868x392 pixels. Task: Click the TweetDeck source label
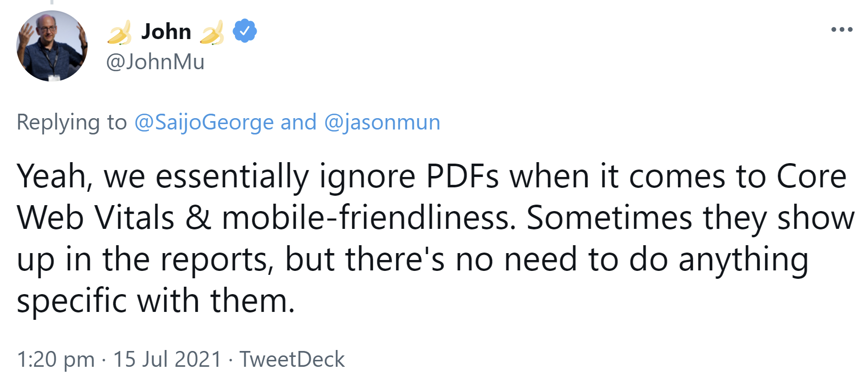(292, 360)
